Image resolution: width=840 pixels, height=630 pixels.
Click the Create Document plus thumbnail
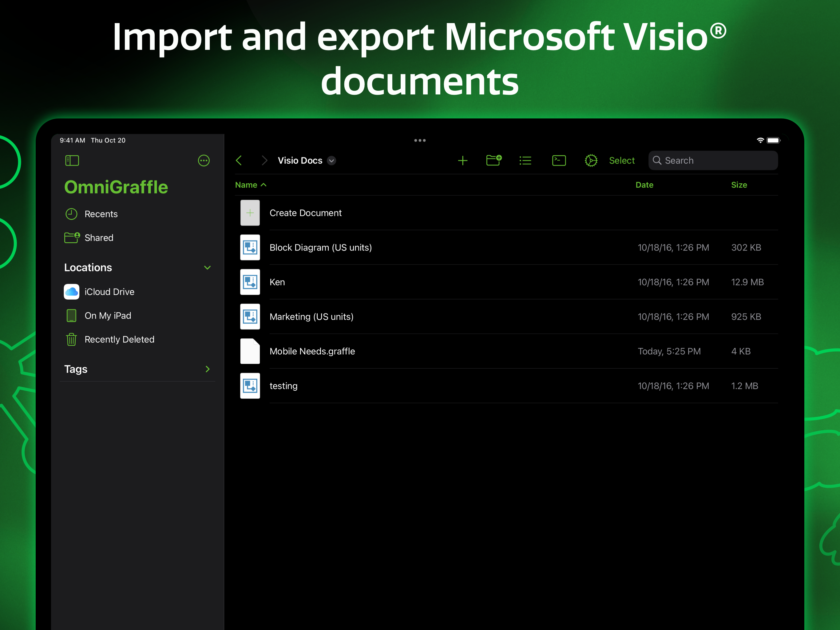tap(250, 213)
